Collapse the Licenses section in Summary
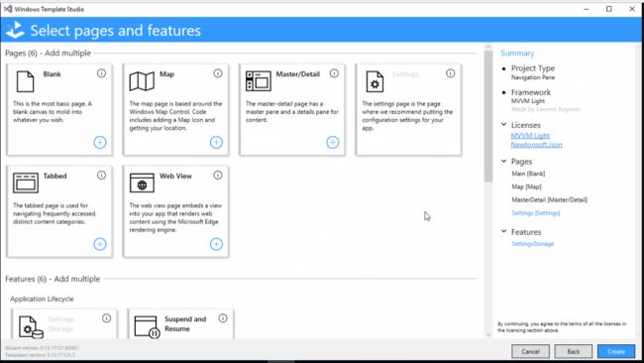 503,124
